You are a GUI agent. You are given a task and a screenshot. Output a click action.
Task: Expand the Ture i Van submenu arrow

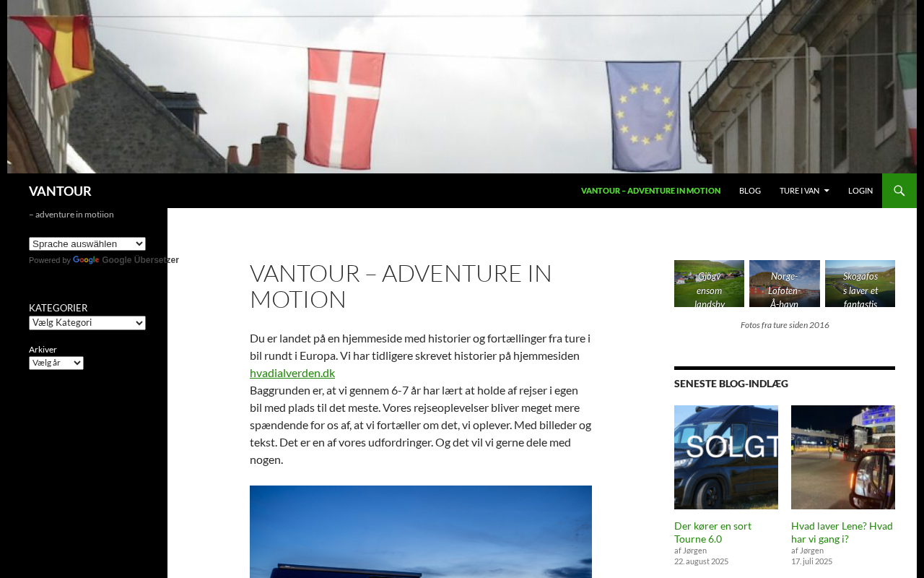pyautogui.click(x=827, y=191)
